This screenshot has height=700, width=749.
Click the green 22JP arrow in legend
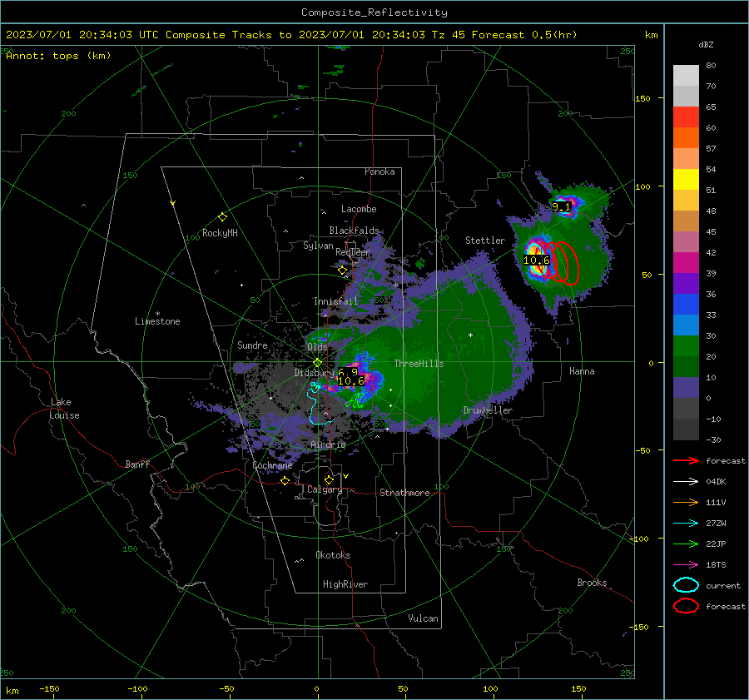point(686,544)
